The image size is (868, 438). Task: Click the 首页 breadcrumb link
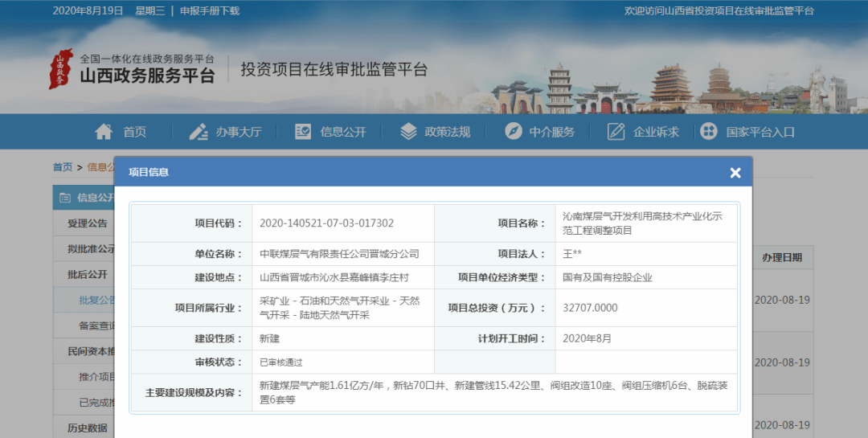pyautogui.click(x=63, y=166)
